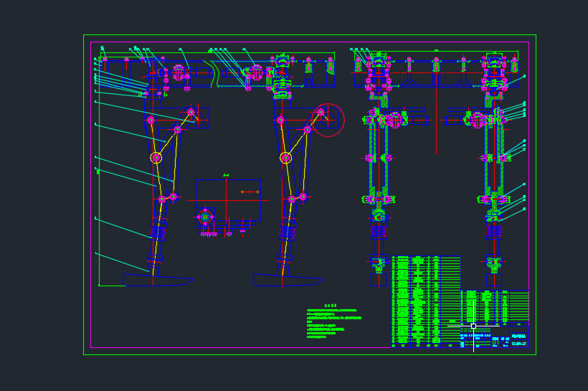Click the large red circle near the second leg
588x391 pixels.
(x=328, y=120)
